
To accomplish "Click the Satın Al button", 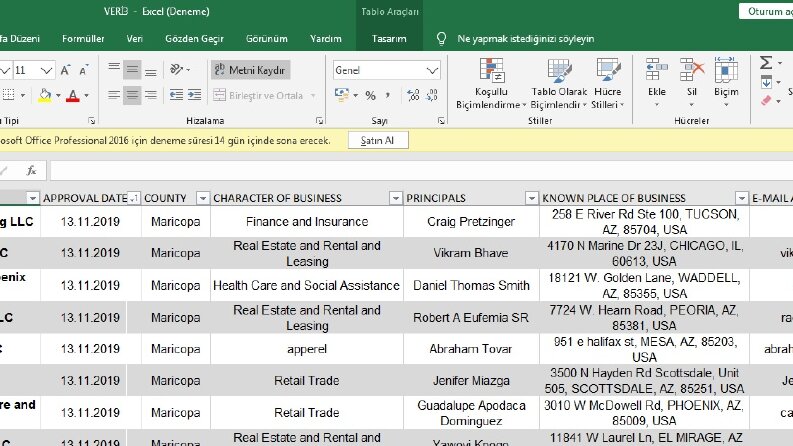I will click(378, 141).
